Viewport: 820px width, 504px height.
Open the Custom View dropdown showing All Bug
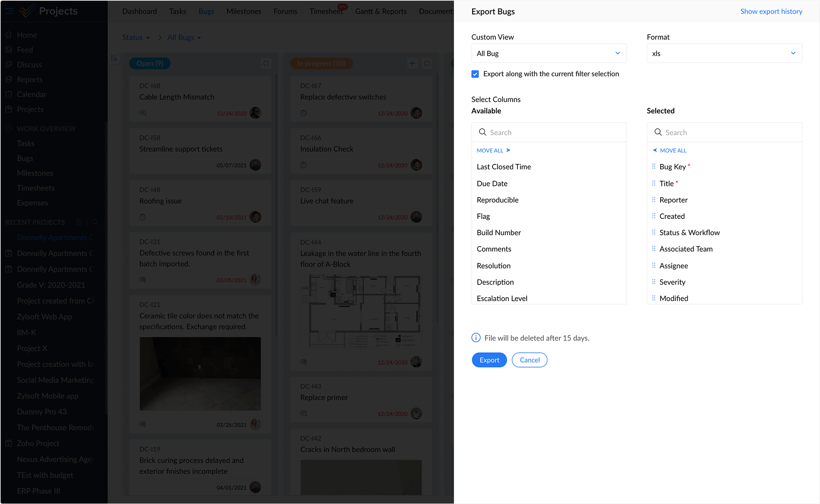pos(549,53)
